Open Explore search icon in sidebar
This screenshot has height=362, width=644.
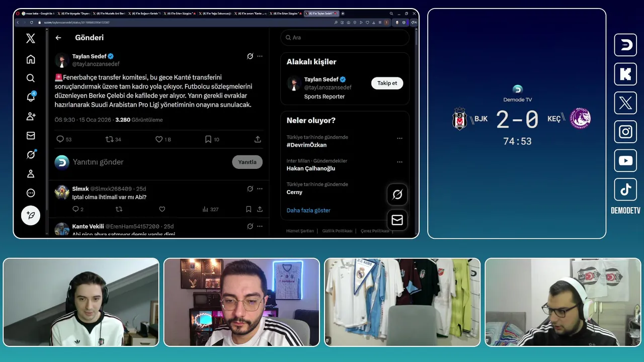click(31, 78)
